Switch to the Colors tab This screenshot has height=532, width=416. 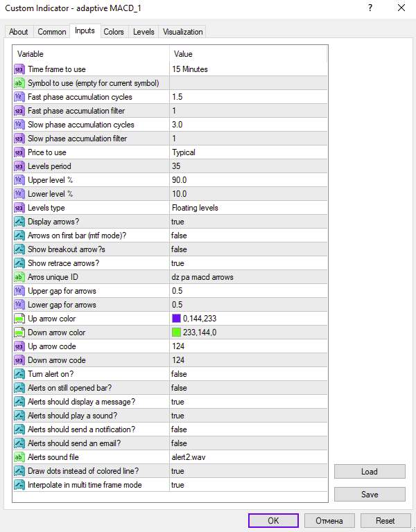tap(114, 32)
